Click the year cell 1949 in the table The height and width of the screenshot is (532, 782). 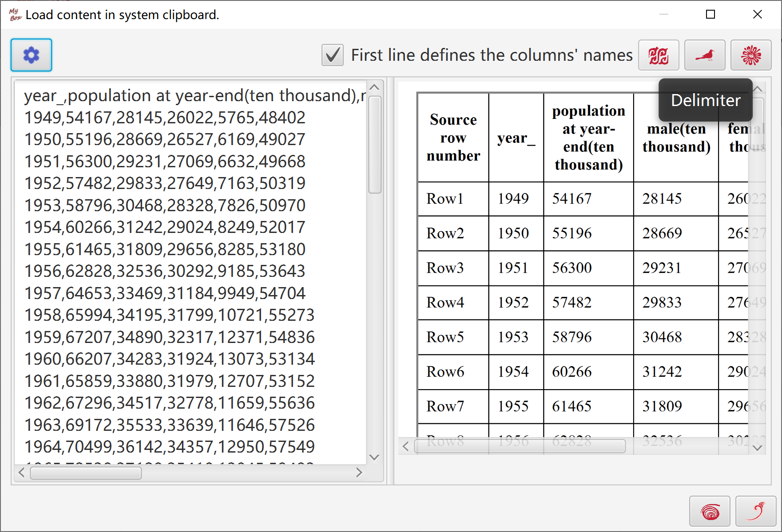tap(516, 199)
